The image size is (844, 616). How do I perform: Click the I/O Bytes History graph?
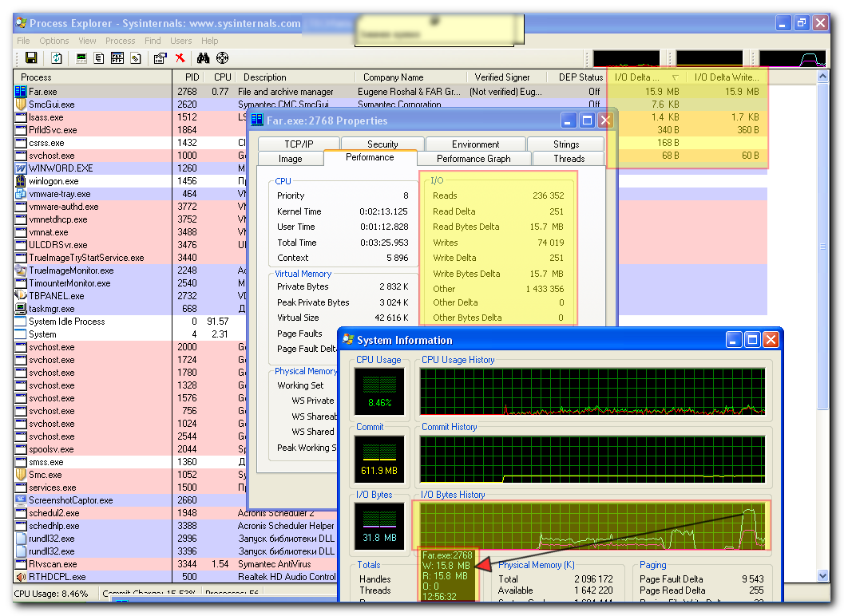pos(592,526)
